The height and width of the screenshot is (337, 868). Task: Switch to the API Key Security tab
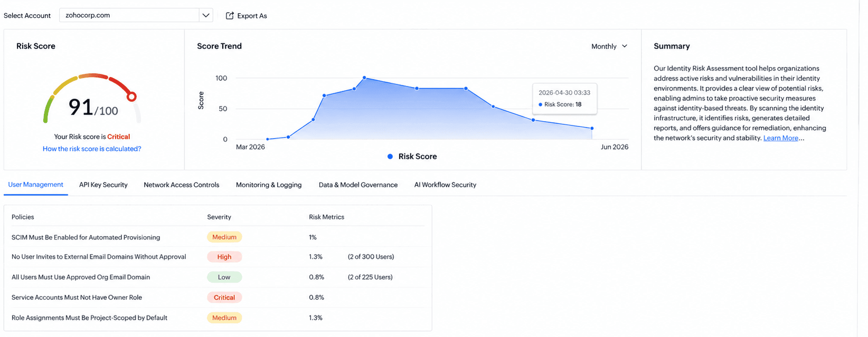coord(103,185)
